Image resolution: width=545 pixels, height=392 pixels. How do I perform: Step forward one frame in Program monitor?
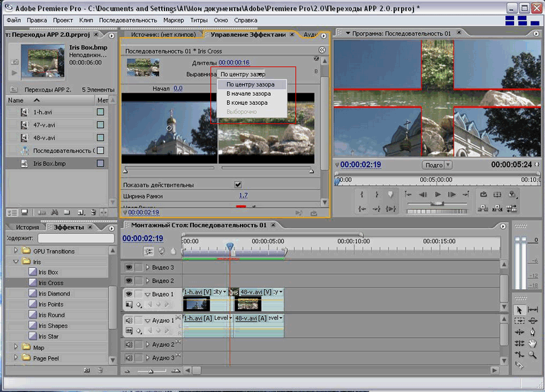[x=452, y=194]
